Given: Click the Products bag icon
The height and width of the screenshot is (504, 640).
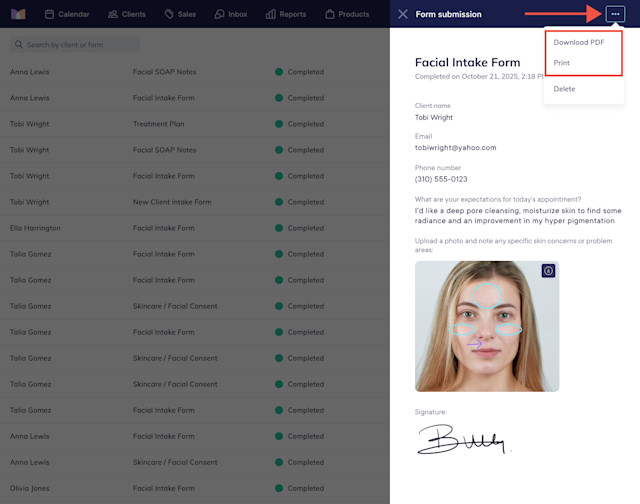Looking at the screenshot, I should 330,14.
